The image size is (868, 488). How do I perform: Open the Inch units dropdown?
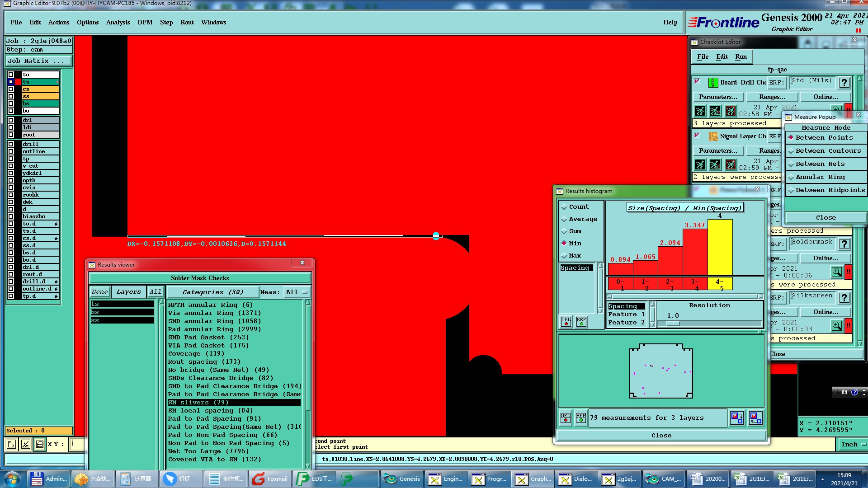coord(852,445)
